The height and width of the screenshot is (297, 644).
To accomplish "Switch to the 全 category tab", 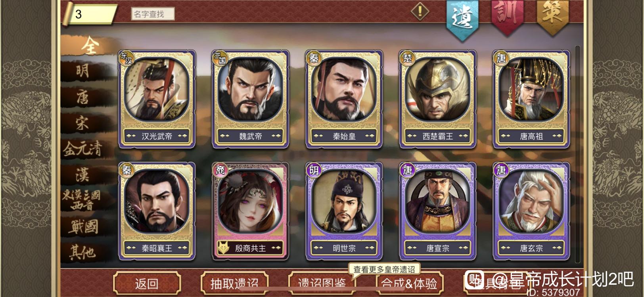I will point(90,46).
